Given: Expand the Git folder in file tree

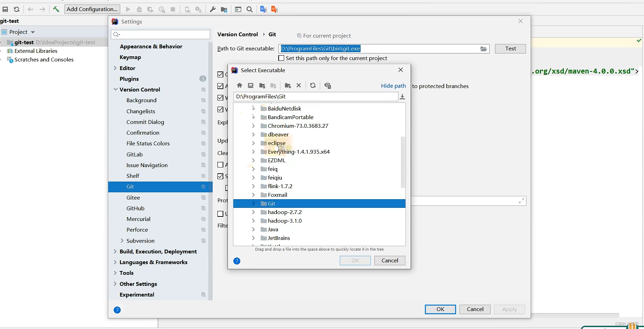Looking at the screenshot, I should (253, 203).
